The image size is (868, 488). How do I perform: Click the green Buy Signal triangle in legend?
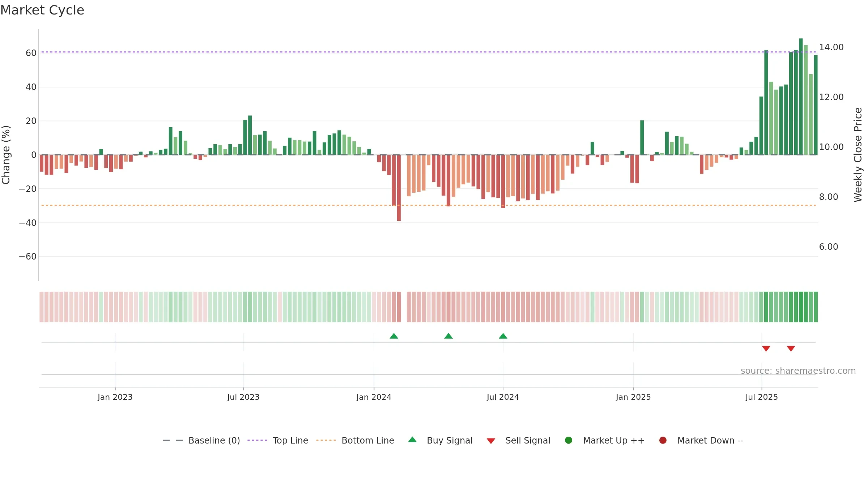click(x=412, y=440)
